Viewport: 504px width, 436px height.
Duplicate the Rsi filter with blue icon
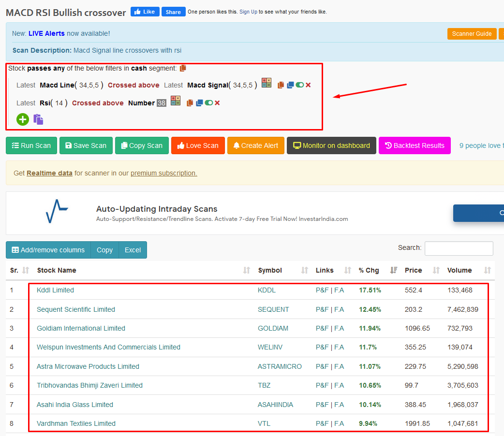(199, 103)
